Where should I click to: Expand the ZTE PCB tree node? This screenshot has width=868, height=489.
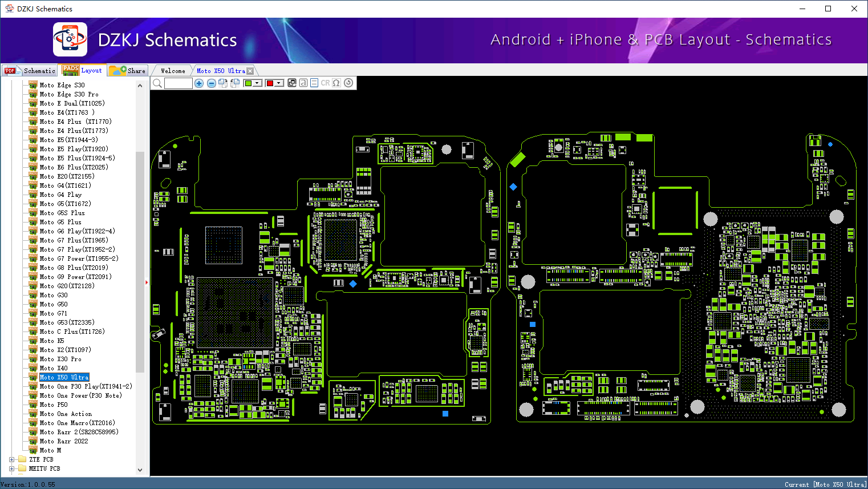pos(12,459)
